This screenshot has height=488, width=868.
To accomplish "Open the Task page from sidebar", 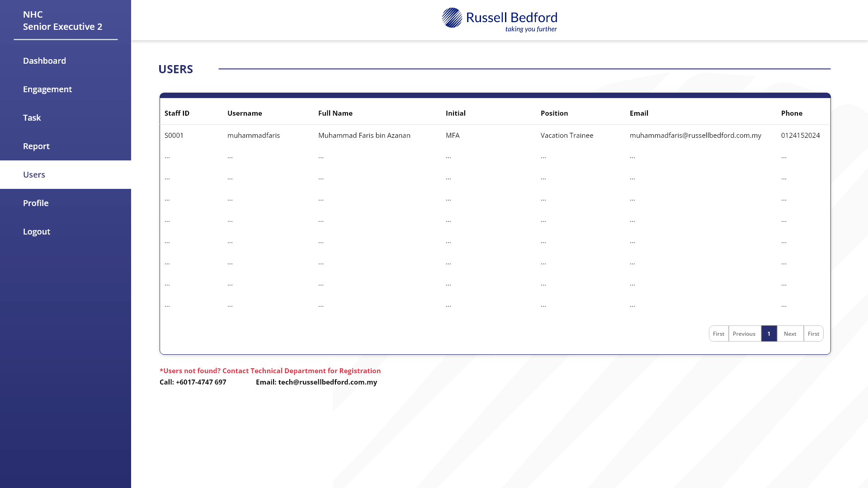I will (x=32, y=117).
